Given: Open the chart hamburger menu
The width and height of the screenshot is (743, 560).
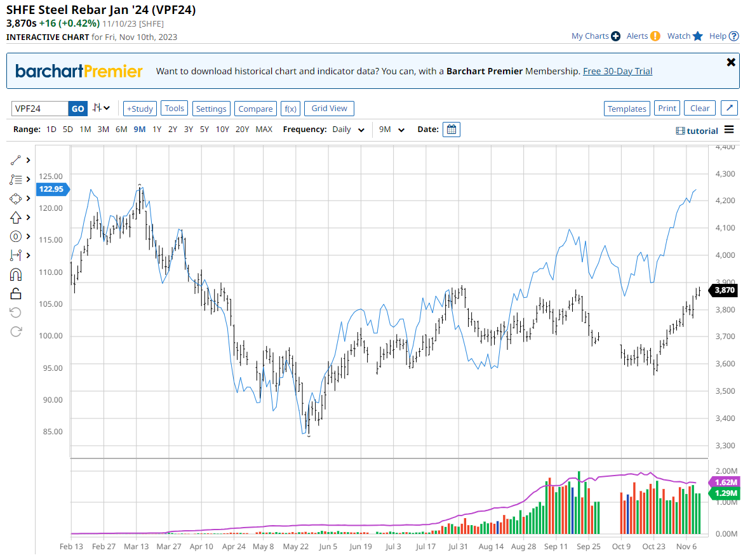Looking at the screenshot, I should [x=729, y=130].
